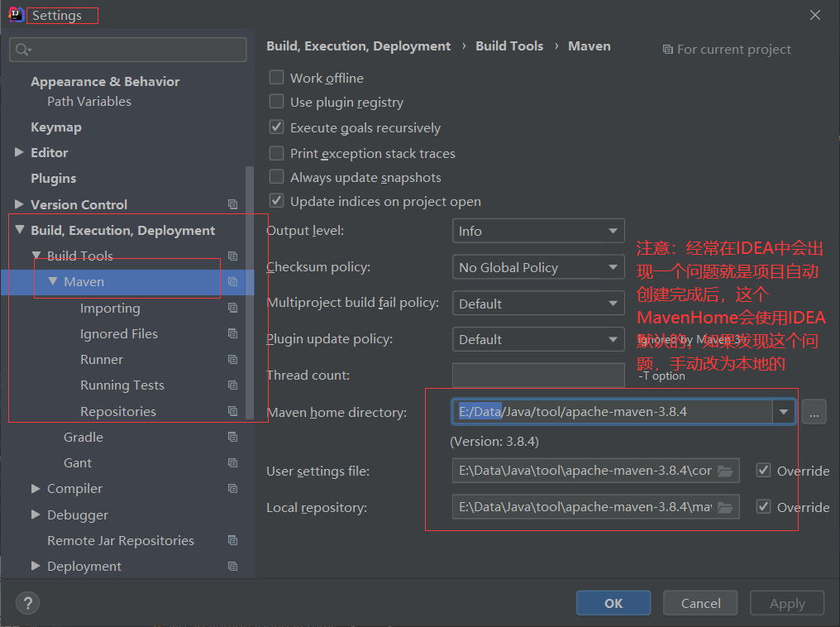This screenshot has width=840, height=627.
Task: Uncheck Override for User settings file
Action: point(764,471)
